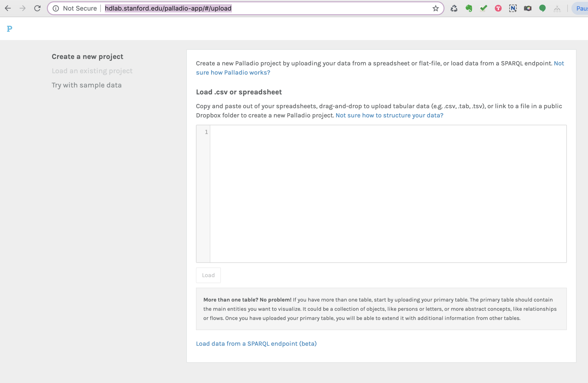Click the green checkmark extension icon
The height and width of the screenshot is (383, 588).
[x=483, y=9]
